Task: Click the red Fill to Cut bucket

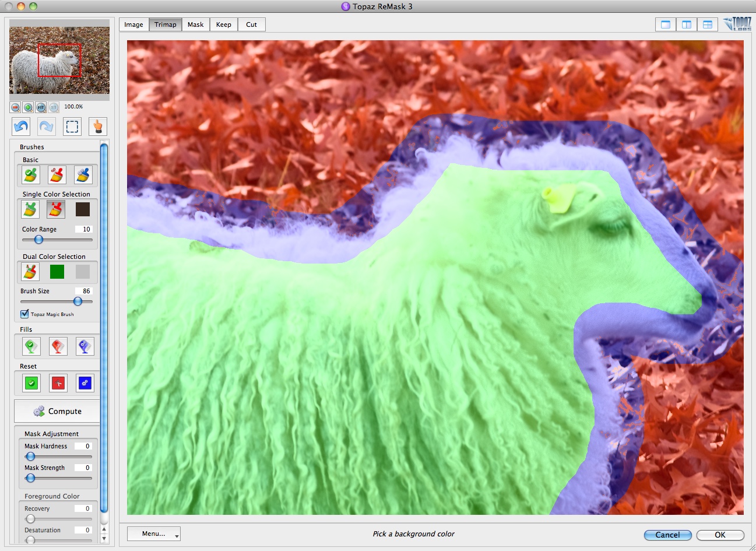Action: point(58,346)
